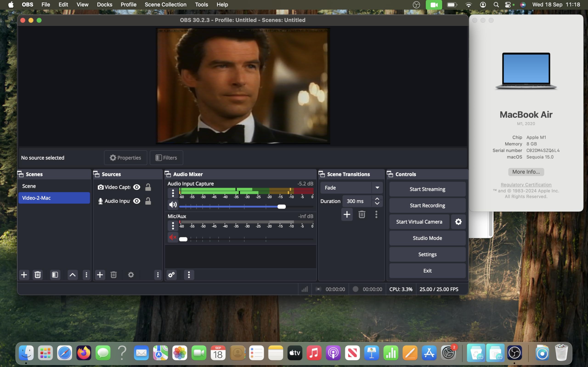
Task: Remove selected scene with trash icon
Action: [38, 275]
